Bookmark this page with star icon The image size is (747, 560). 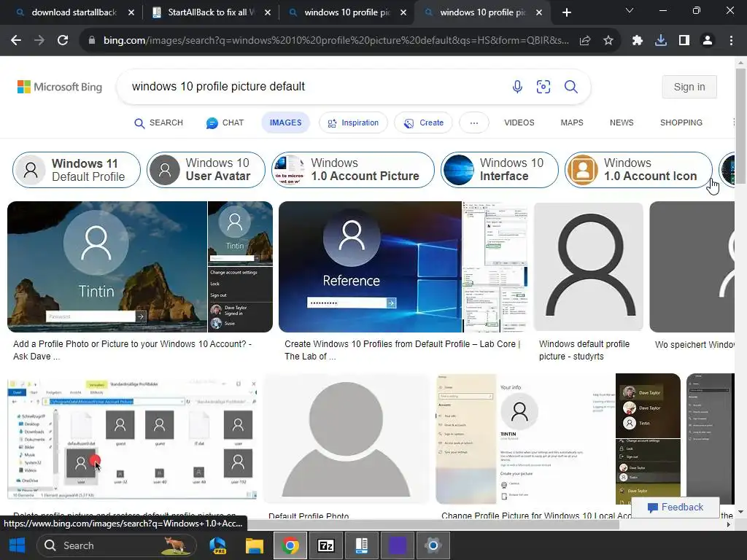[x=608, y=41]
